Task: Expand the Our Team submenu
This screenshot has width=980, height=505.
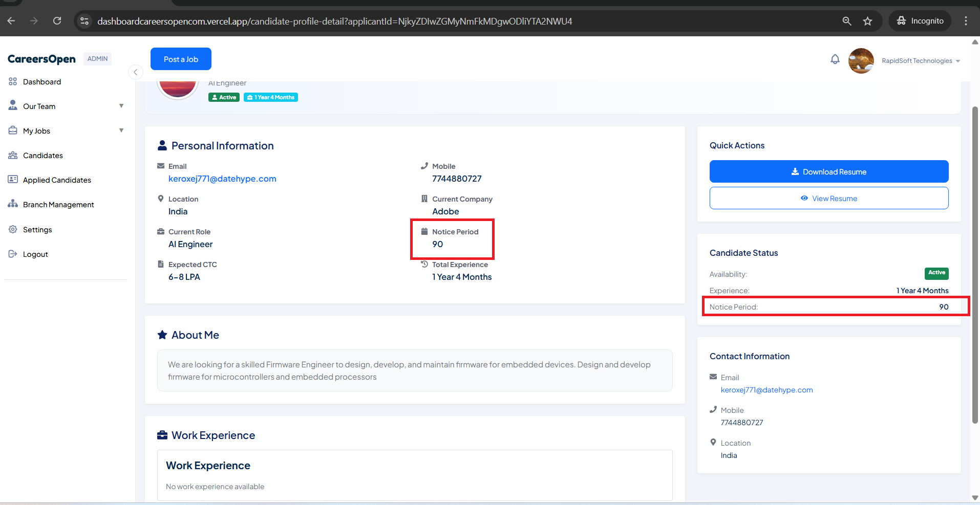Action: [x=121, y=106]
